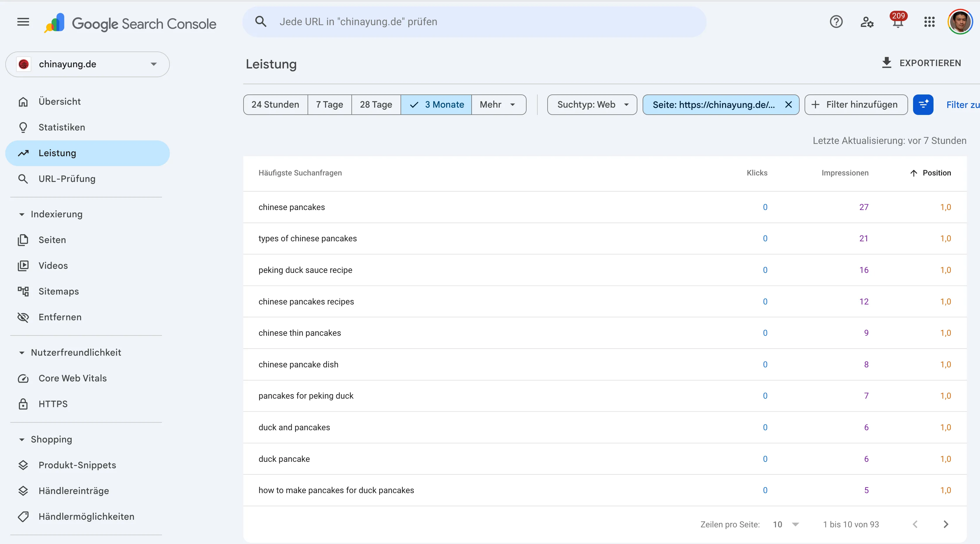Screen dimensions: 980x544
Task: Click the query 'chinese thin pancakes'
Action: tap(300, 333)
